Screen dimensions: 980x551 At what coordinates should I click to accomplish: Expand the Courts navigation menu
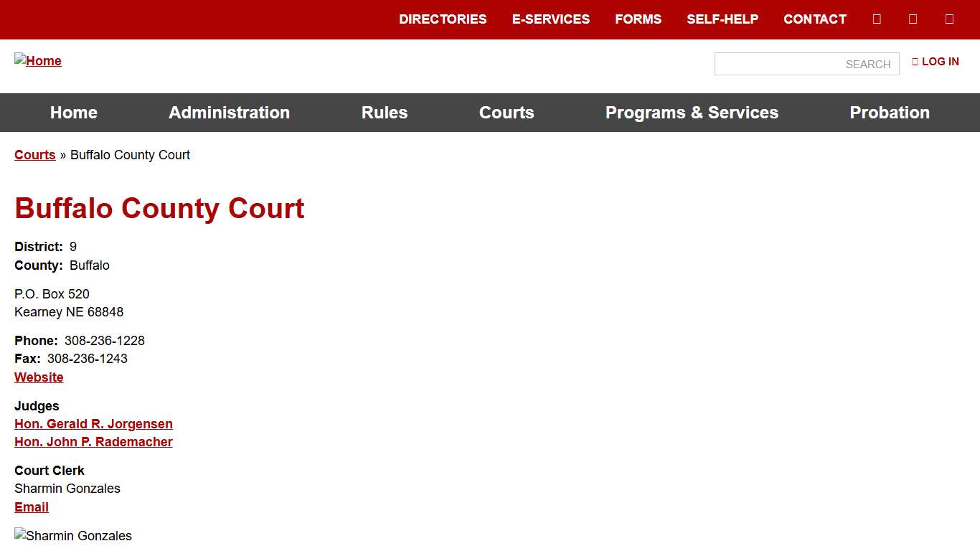507,113
